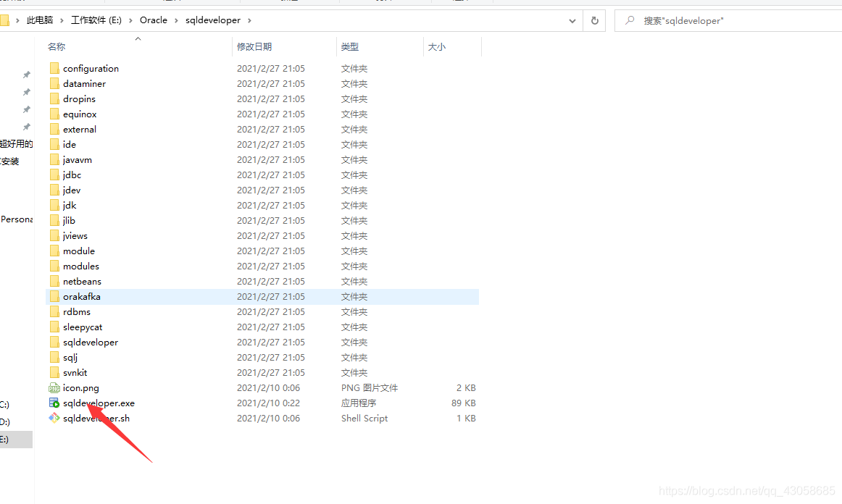Viewport: 842px width, 504px height.
Task: Click the jlib folder icon
Action: click(54, 220)
